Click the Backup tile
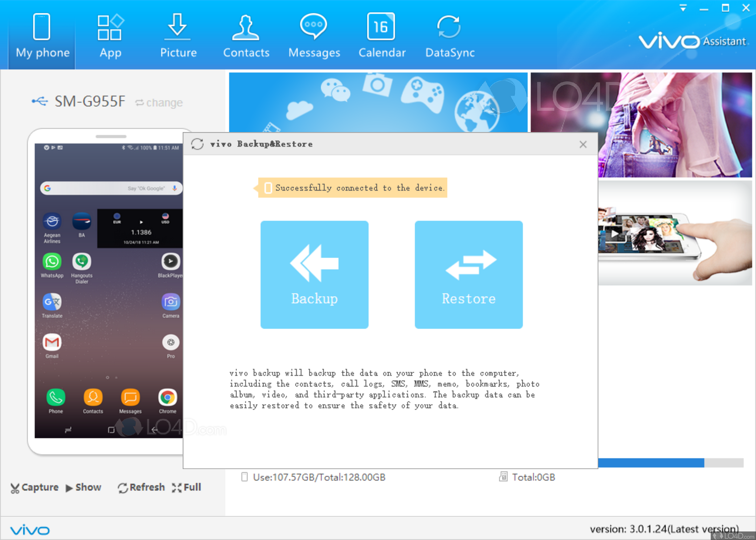This screenshot has height=540, width=756. 314,275
